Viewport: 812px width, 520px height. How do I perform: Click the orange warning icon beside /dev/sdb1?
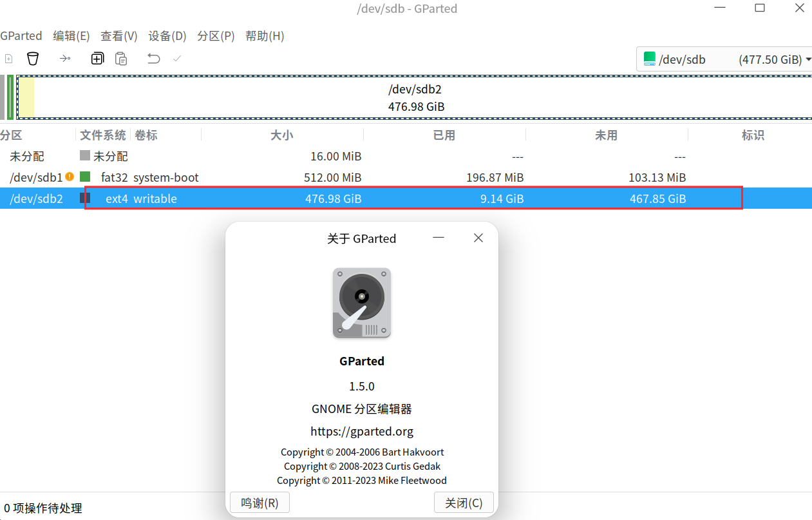click(x=70, y=177)
